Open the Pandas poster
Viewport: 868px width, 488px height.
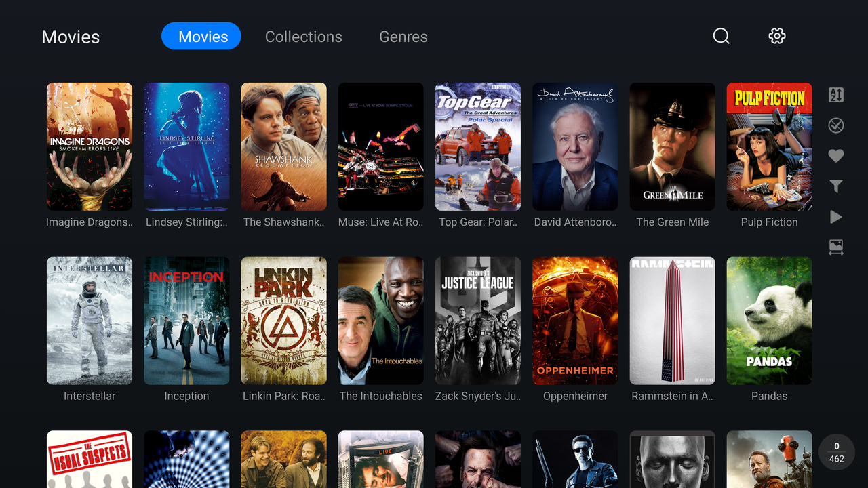tap(769, 321)
